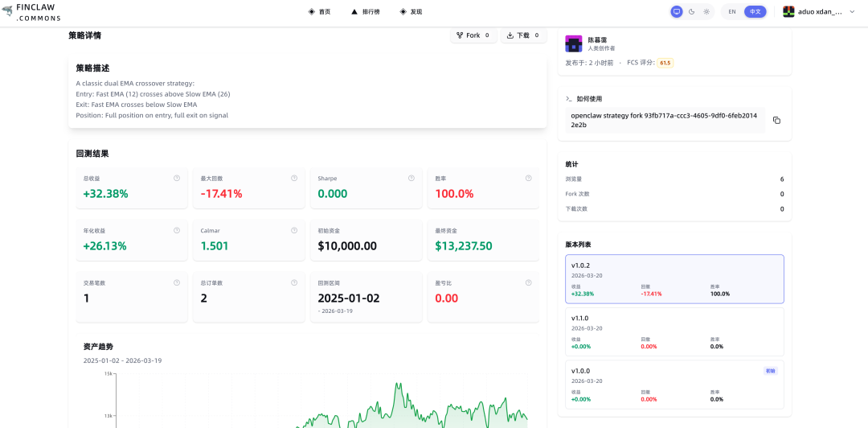
Task: Select system theme mode
Action: tap(677, 12)
